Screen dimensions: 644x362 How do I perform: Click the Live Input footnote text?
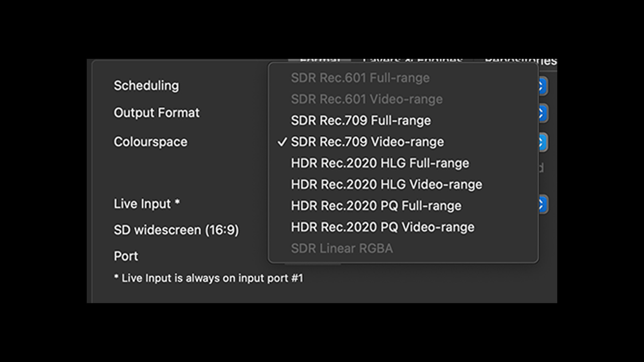pyautogui.click(x=208, y=278)
